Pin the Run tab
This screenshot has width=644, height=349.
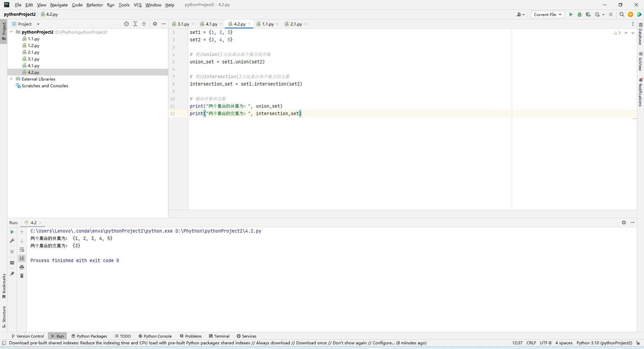tap(12, 274)
